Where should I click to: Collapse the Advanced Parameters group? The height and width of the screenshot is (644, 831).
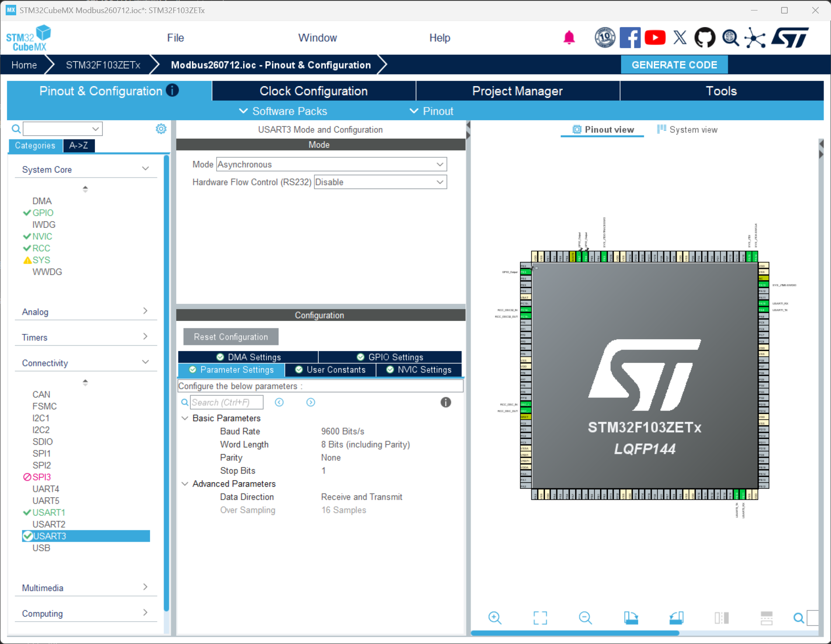point(185,484)
